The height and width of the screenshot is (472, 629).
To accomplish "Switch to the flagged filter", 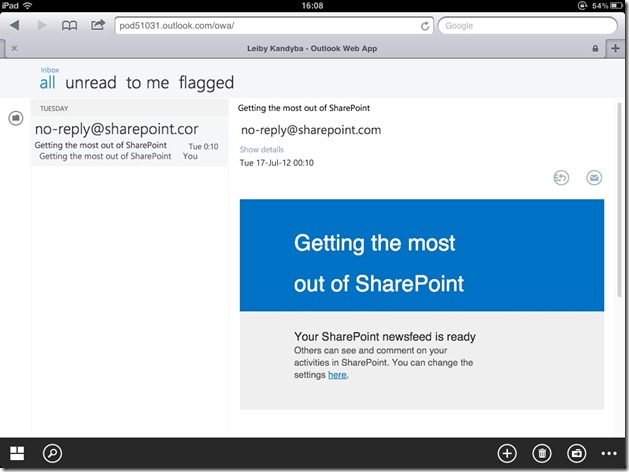I will pyautogui.click(x=206, y=83).
